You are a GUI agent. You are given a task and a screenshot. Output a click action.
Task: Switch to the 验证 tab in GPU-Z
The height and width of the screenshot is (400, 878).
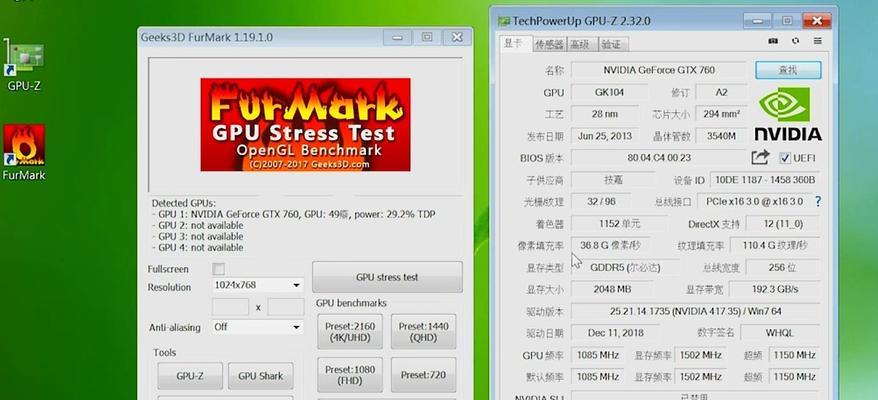point(613,44)
